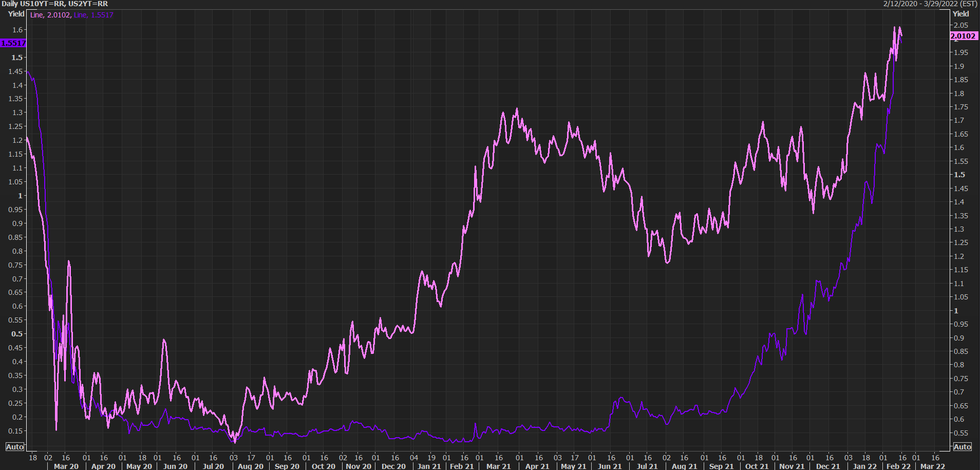980x470 pixels.
Task: Click the 1.9 tick on the Yield axis
Action: [959, 66]
